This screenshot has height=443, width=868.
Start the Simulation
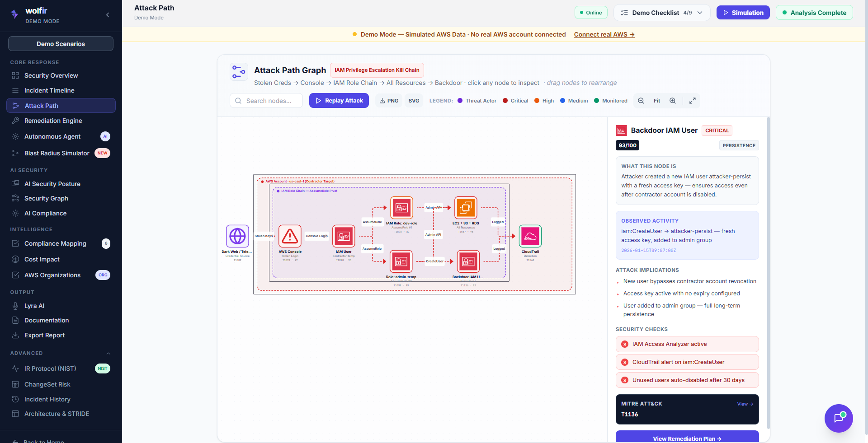(743, 13)
